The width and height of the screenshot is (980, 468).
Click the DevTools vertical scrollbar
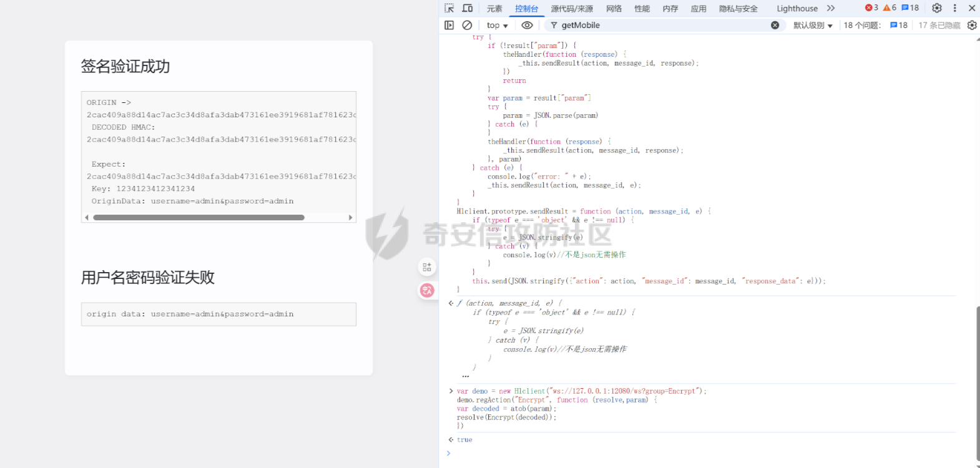(x=978, y=383)
